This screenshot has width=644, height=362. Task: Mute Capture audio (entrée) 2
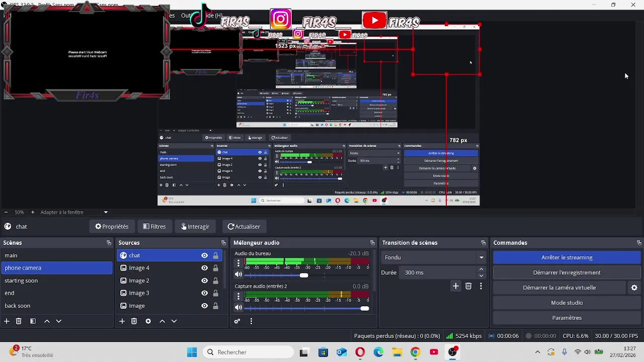pos(238,308)
